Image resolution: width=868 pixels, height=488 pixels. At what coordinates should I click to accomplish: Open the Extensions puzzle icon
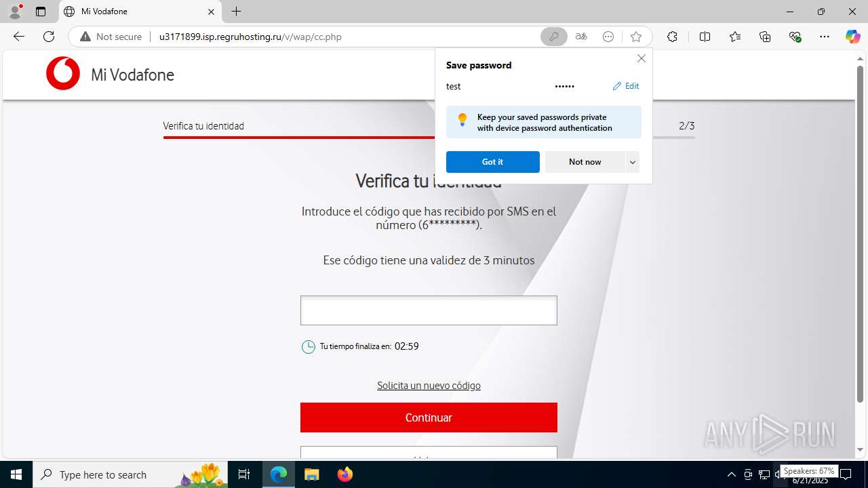672,37
